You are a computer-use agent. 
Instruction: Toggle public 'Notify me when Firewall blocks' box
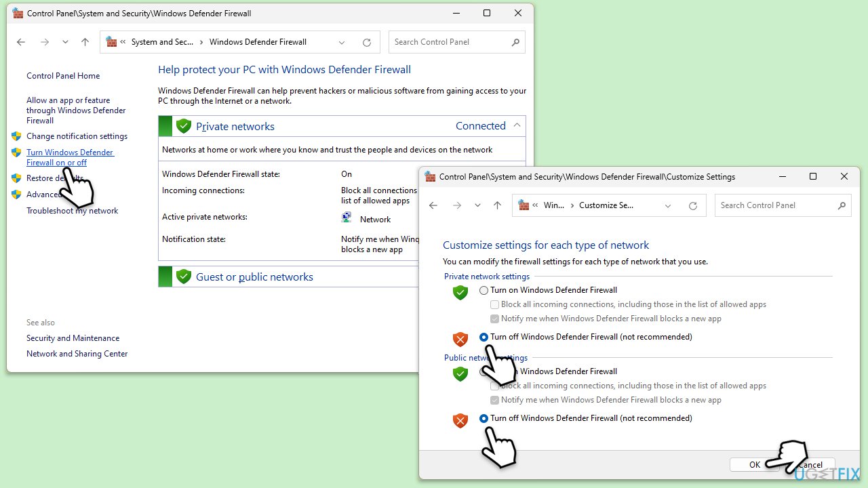495,401
